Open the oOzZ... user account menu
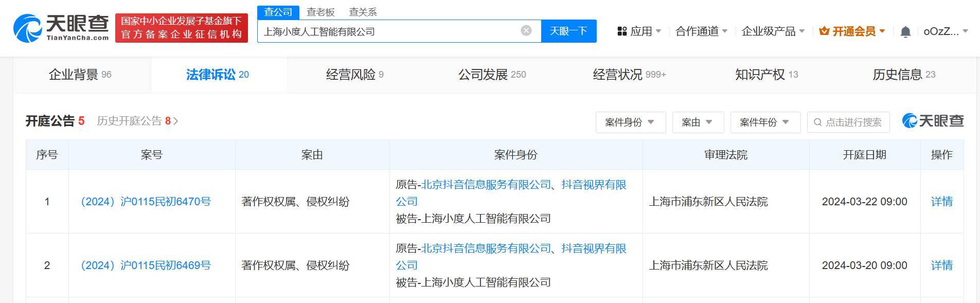The image size is (980, 303). [946, 31]
